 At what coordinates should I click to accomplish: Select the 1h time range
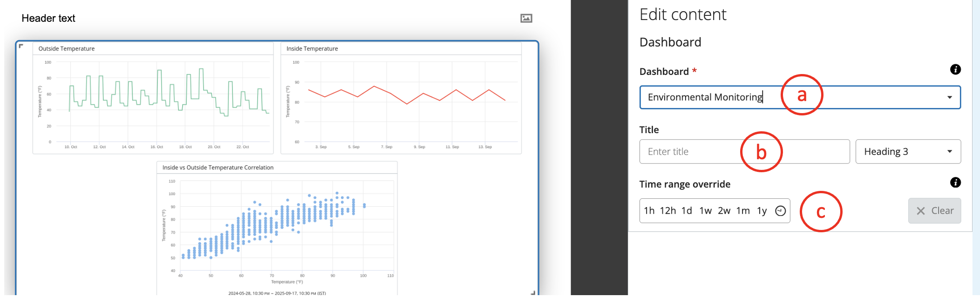[649, 211]
